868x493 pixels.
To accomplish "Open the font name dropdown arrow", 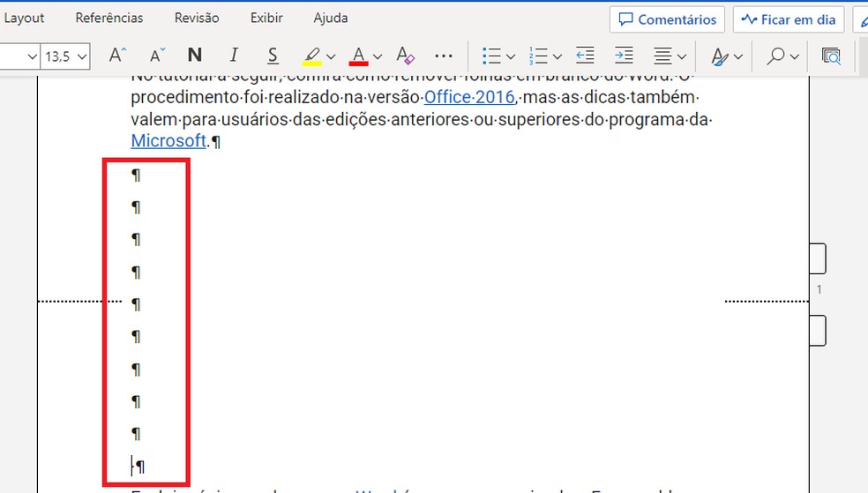I will pos(32,56).
